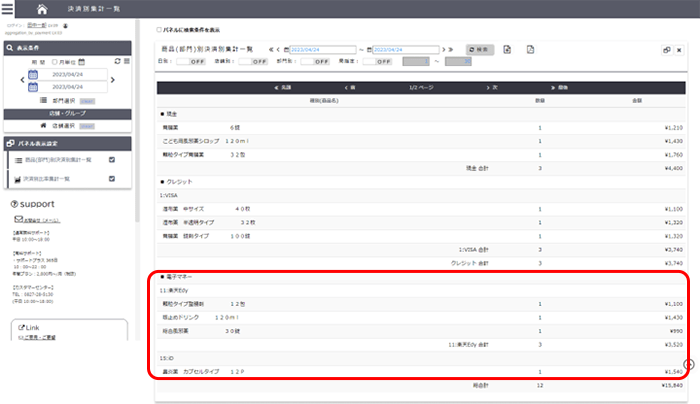
Task: Click the 検索 search button
Action: 481,49
